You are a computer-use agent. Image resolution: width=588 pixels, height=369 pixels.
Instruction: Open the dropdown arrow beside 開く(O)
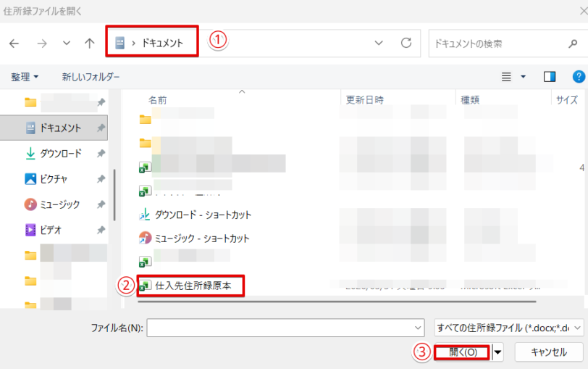coord(497,352)
